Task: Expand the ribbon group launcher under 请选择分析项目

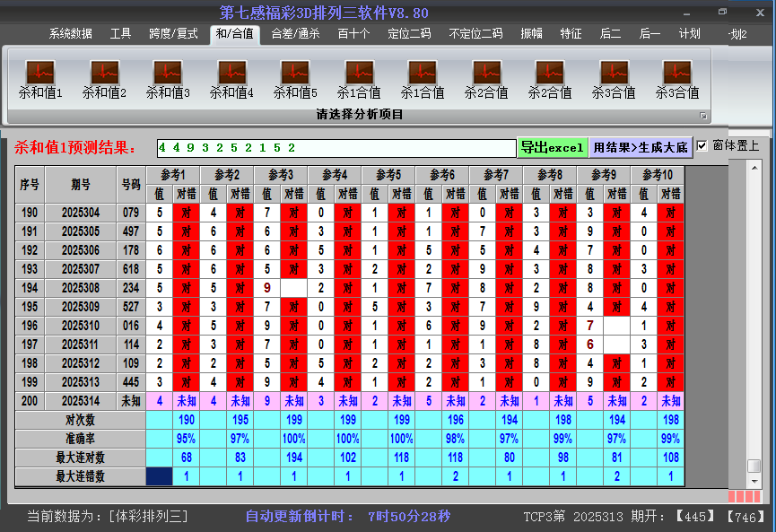Action: [x=703, y=116]
